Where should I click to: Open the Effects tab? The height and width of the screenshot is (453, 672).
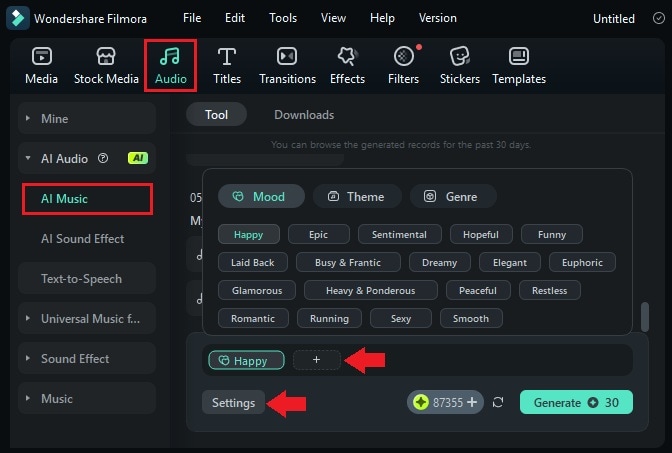[347, 66]
